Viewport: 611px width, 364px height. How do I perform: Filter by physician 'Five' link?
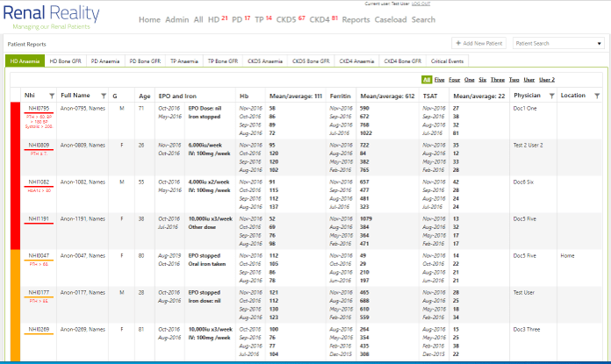(439, 80)
